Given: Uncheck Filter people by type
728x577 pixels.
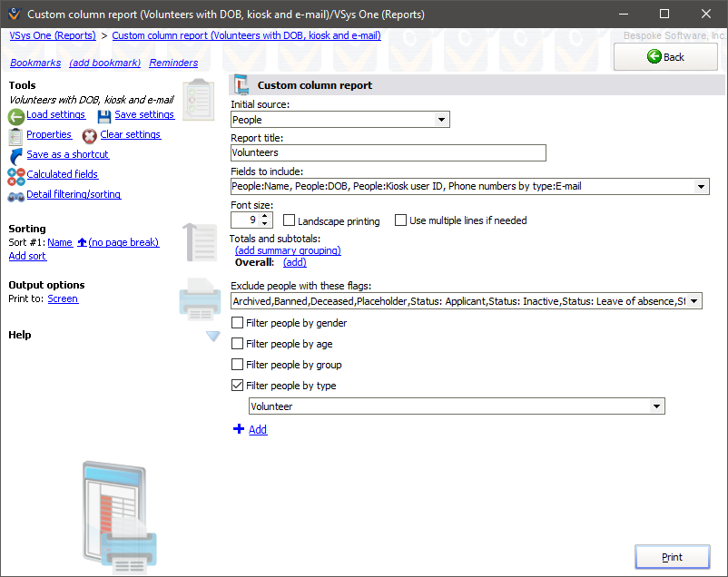Looking at the screenshot, I should [236, 385].
